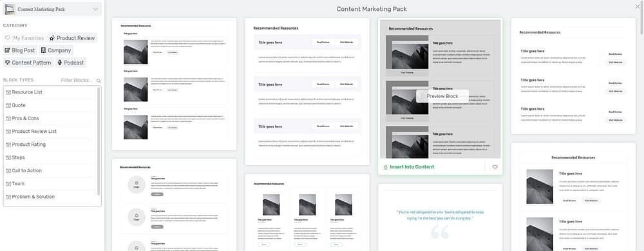
Task: Click the Preview Block button
Action: pos(442,96)
